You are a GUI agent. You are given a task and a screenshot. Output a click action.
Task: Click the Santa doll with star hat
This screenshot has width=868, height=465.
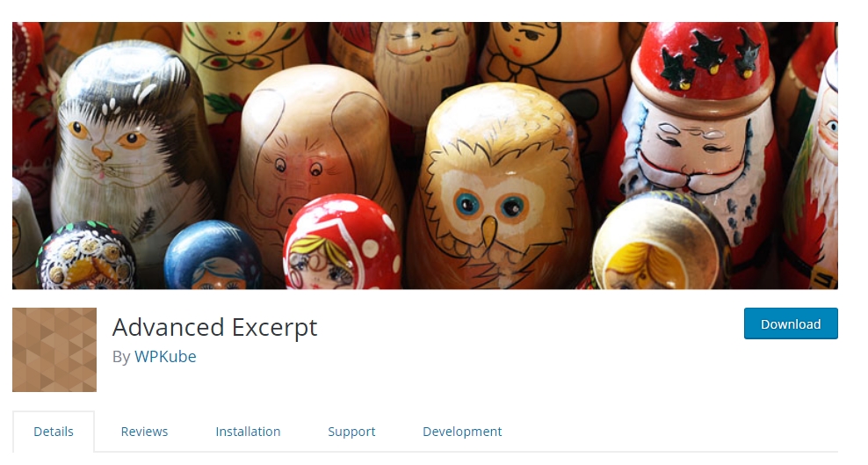(698, 127)
